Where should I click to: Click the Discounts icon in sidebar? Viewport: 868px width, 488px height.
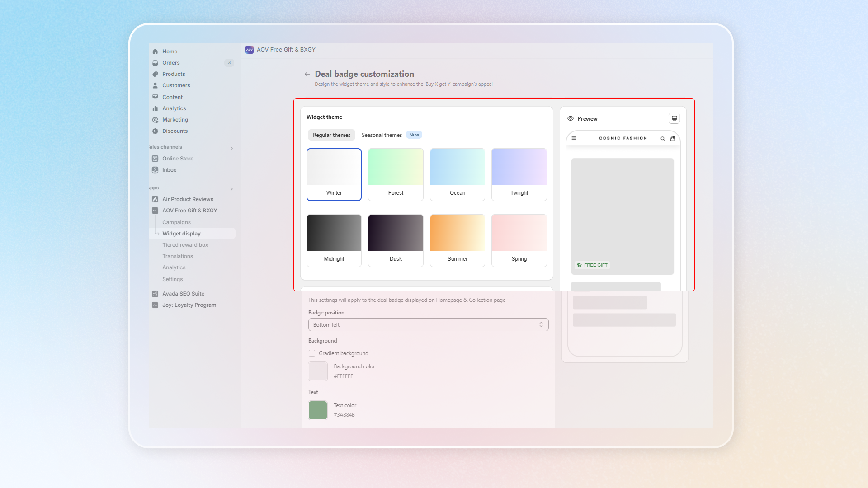click(x=155, y=131)
